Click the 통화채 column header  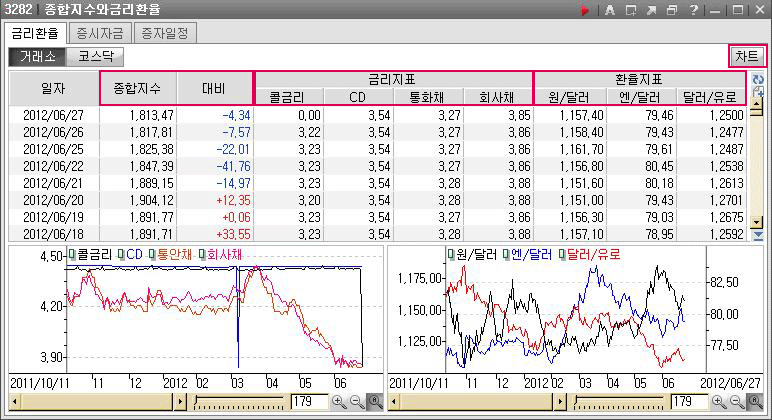click(428, 97)
